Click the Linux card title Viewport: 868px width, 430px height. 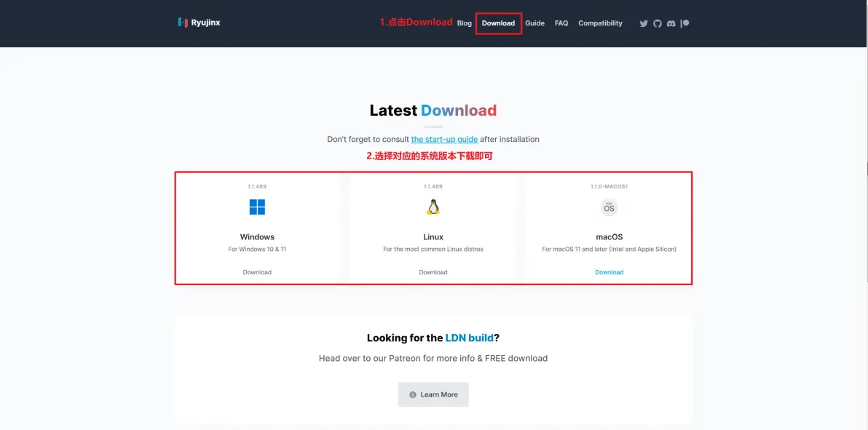(433, 237)
